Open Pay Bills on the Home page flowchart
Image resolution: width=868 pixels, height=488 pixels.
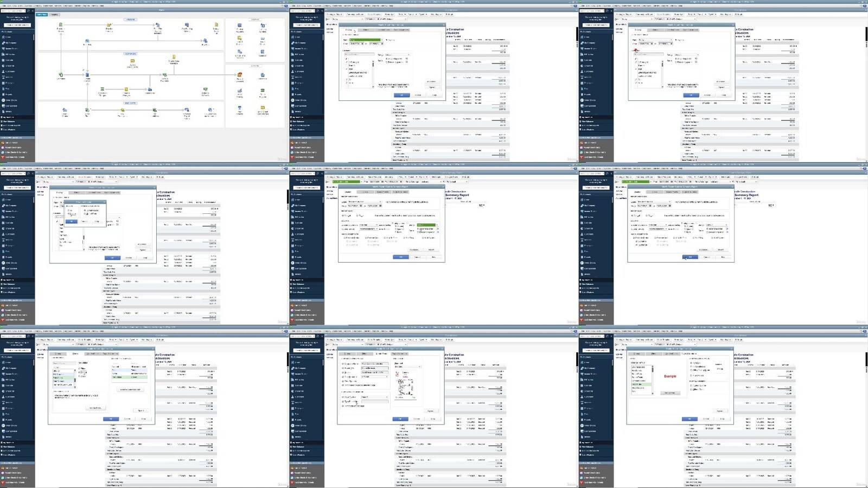click(205, 41)
